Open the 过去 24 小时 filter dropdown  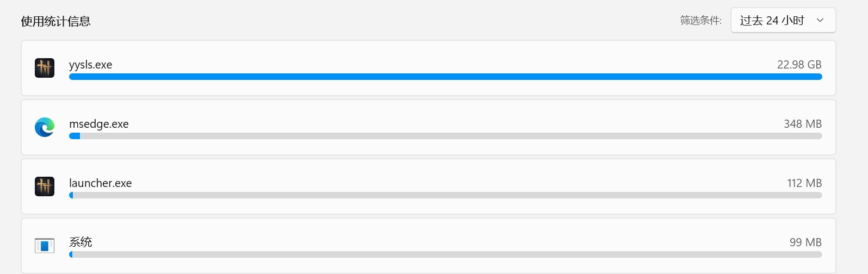[783, 20]
